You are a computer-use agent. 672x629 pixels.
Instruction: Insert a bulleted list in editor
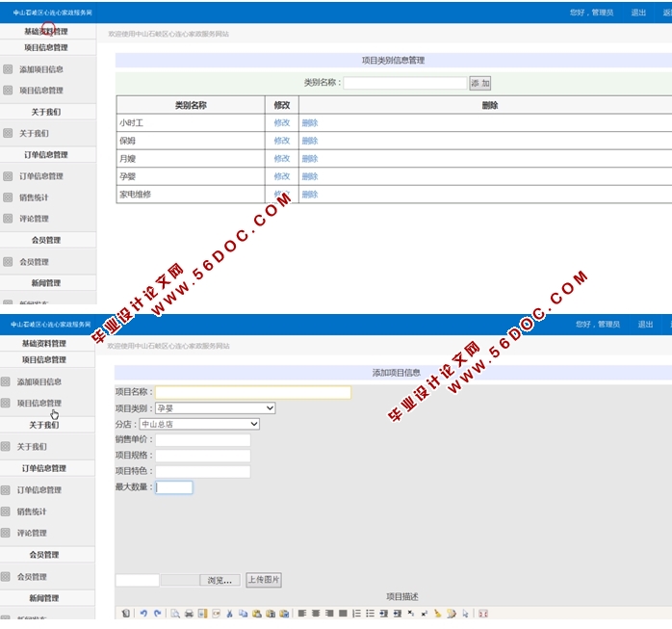coord(370,614)
